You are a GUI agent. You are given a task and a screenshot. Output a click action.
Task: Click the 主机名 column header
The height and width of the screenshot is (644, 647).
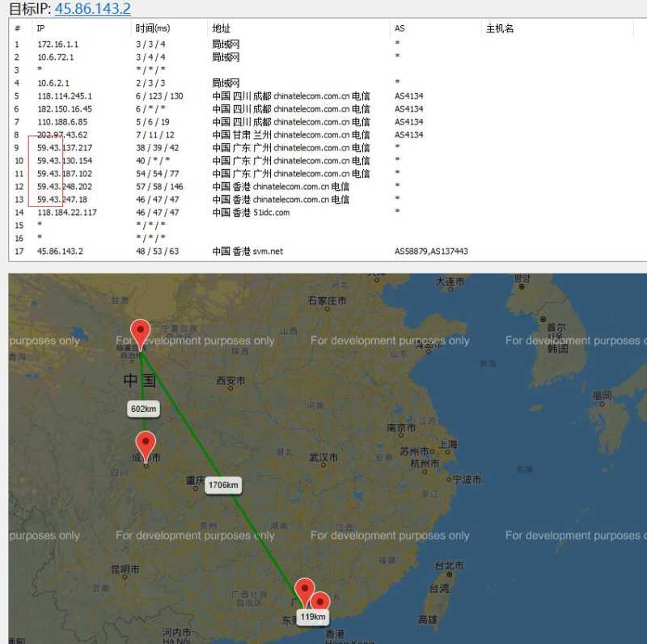tap(500, 28)
